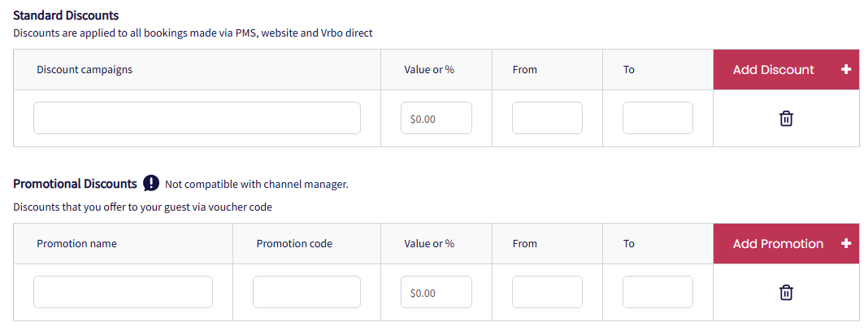
Task: Focus the Discount campaigns text field
Action: coord(197,118)
